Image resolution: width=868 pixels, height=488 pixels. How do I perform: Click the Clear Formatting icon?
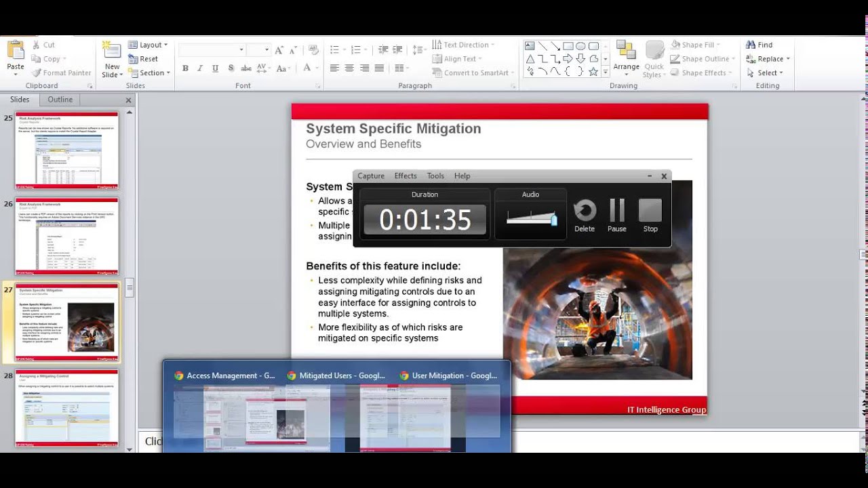313,50
